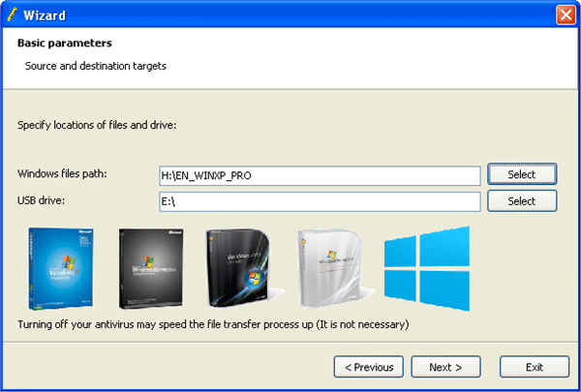581x392 pixels.
Task: Go back with the Previous button
Action: 368,367
